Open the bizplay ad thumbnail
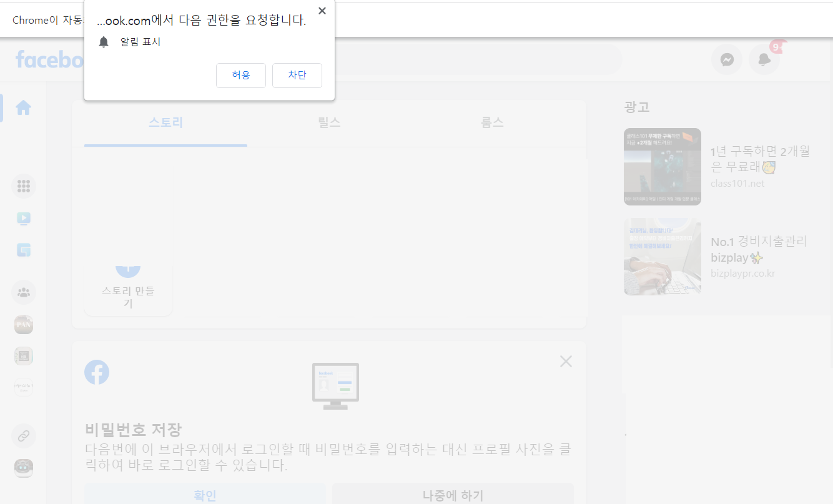Screen dimensions: 833x504 (x=663, y=257)
